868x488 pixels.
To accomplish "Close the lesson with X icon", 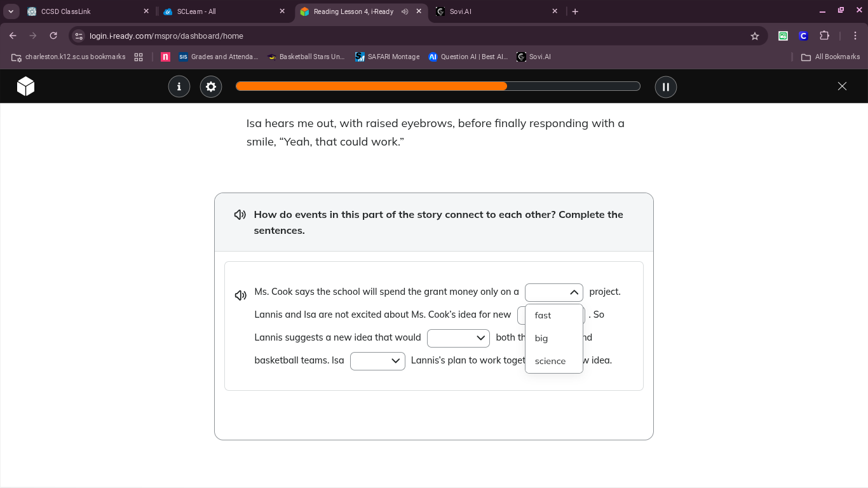I will click(842, 86).
